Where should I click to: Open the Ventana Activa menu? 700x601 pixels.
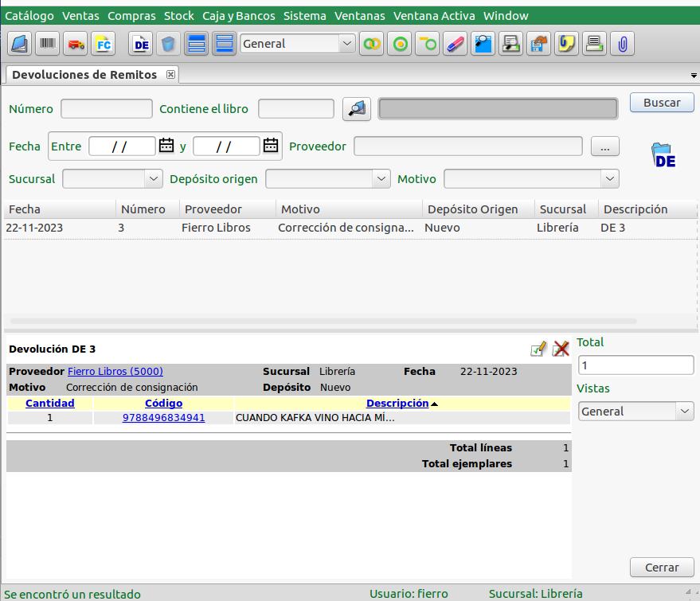(434, 16)
